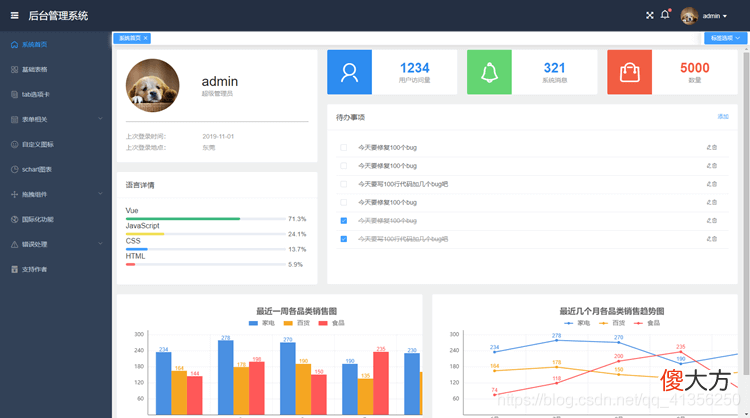The image size is (750, 418).
Task: Check the unchecked 今天要写100行代码加几个bug吧 checkbox
Action: tap(343, 184)
